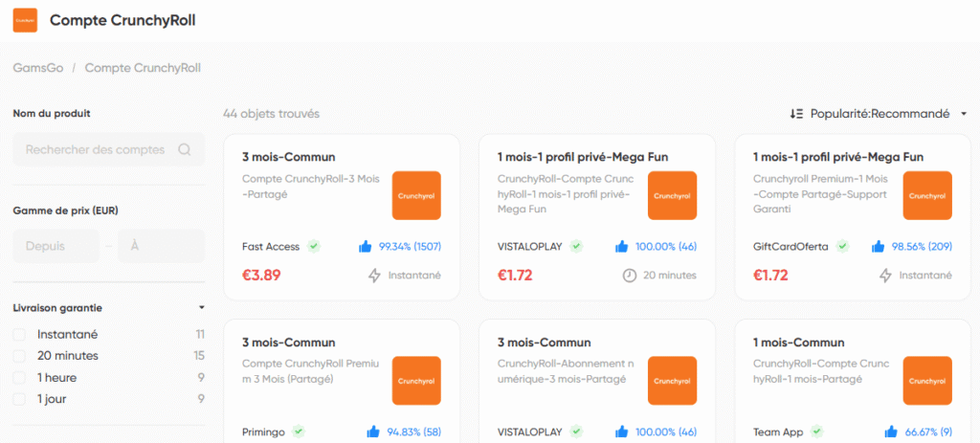Click the verified badge next to Fast Access
980x443 pixels.
click(x=314, y=247)
